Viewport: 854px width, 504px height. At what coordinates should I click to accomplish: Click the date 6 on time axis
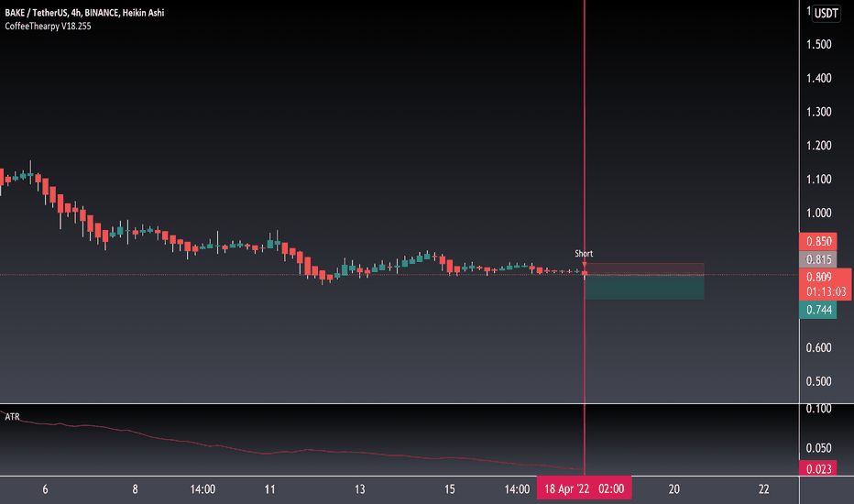[45, 489]
